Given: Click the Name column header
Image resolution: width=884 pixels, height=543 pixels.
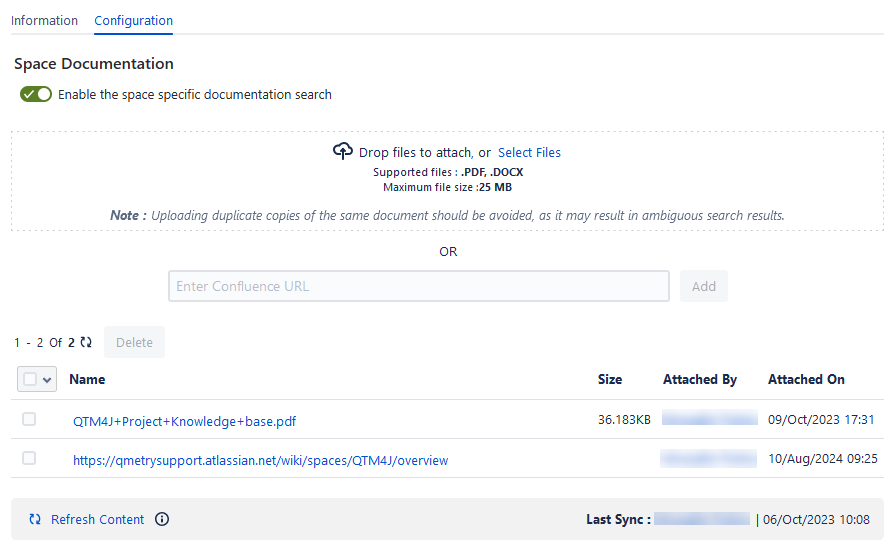Looking at the screenshot, I should click(87, 380).
